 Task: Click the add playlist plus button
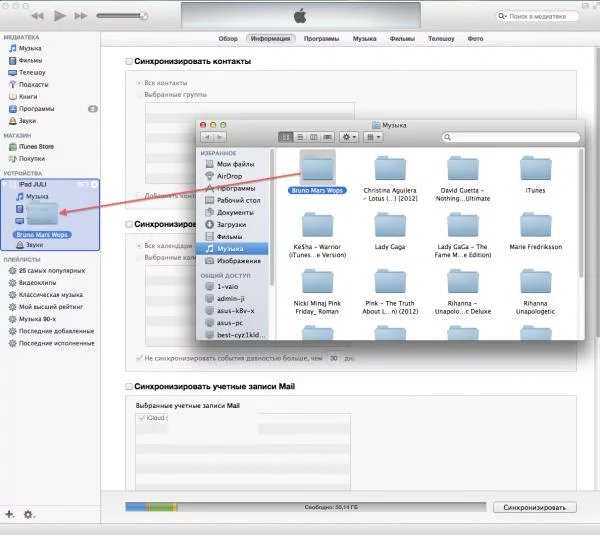pyautogui.click(x=10, y=514)
